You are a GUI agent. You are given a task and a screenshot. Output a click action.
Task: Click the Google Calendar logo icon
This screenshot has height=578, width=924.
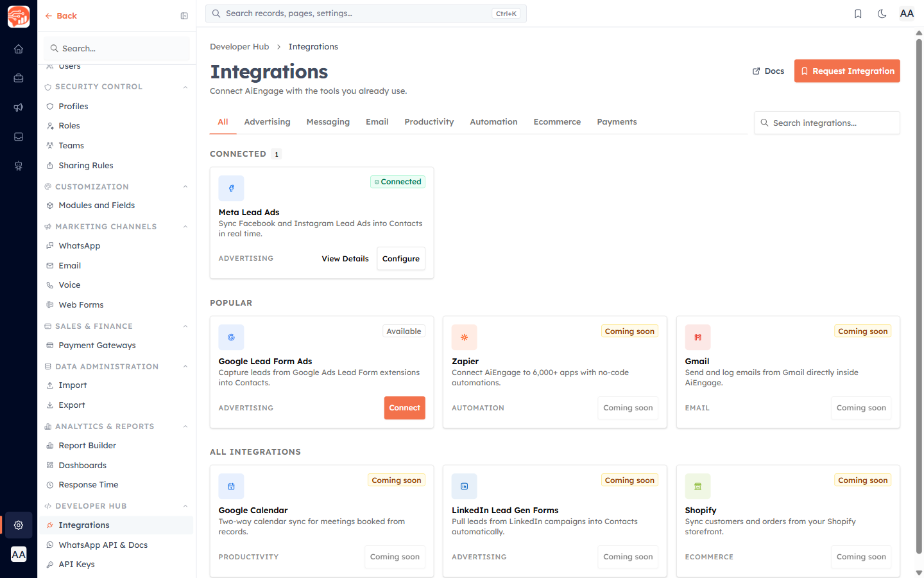pos(231,486)
